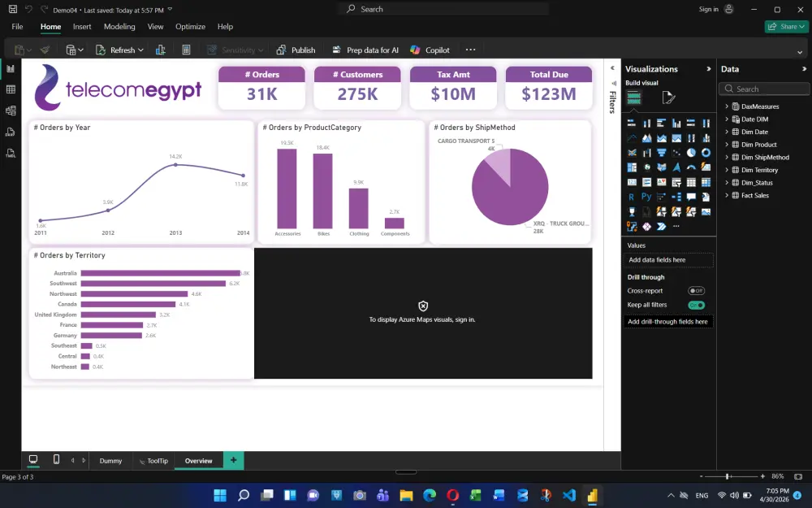Choose the slicer visualization icon
Screen dimensions: 812x508
tap(676, 182)
